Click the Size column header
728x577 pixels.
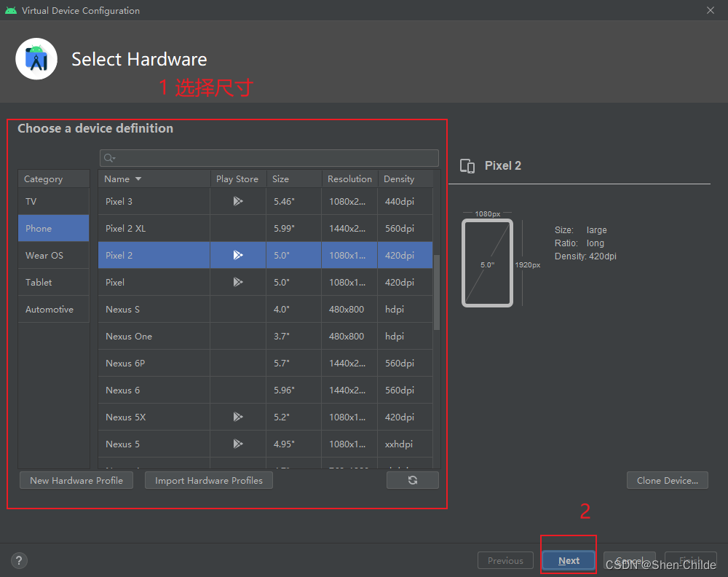(x=294, y=179)
